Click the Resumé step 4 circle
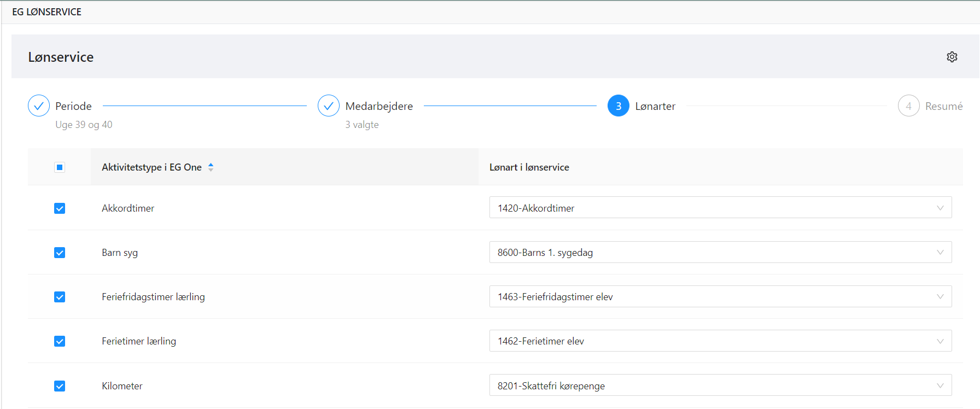This screenshot has width=980, height=409. pos(908,106)
